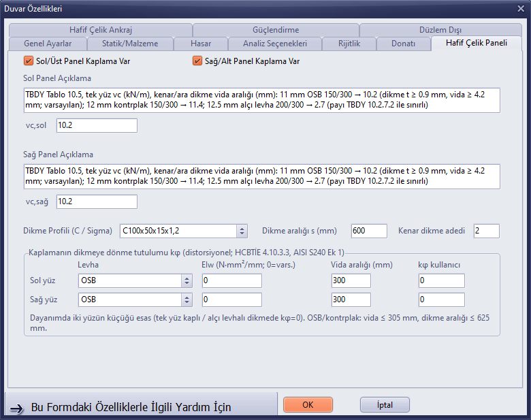Switch to the Donatı tab
Screen dimensions: 531x420
403,44
